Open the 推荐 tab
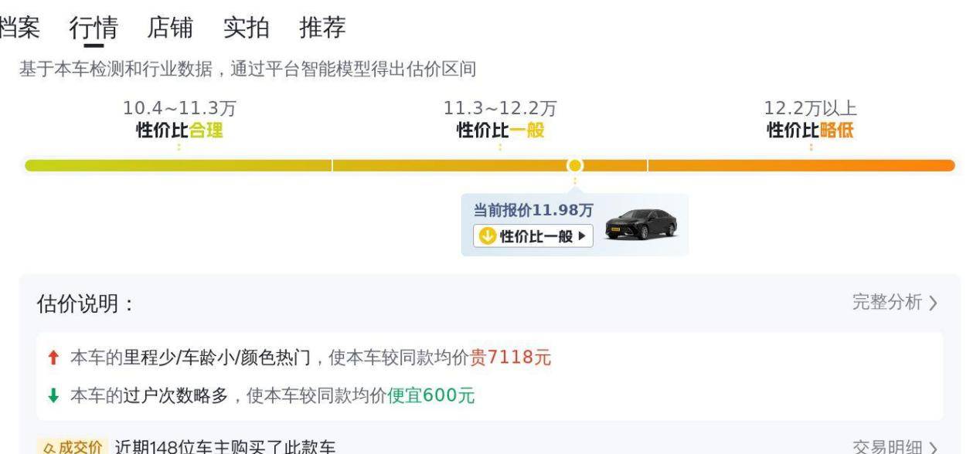Screen dimensions: 980x454 coord(322,28)
